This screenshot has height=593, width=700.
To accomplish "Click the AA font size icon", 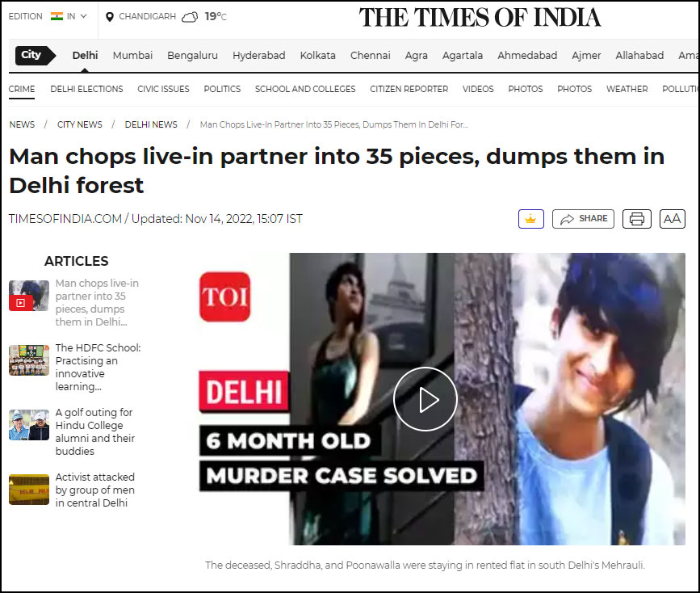I will pyautogui.click(x=672, y=219).
